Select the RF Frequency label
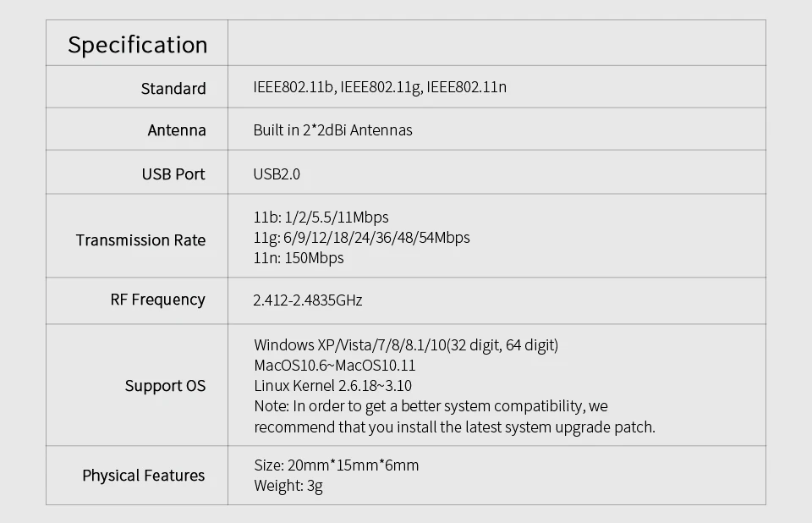 pos(157,300)
